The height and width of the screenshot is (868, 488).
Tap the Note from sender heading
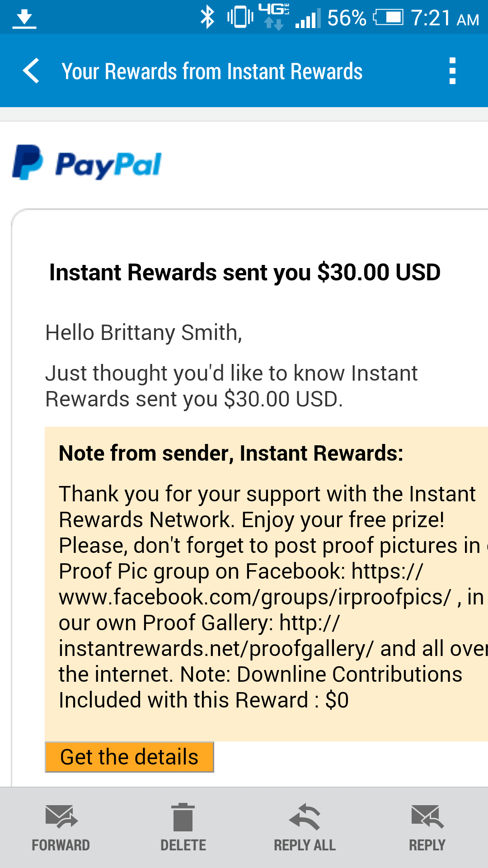231,453
